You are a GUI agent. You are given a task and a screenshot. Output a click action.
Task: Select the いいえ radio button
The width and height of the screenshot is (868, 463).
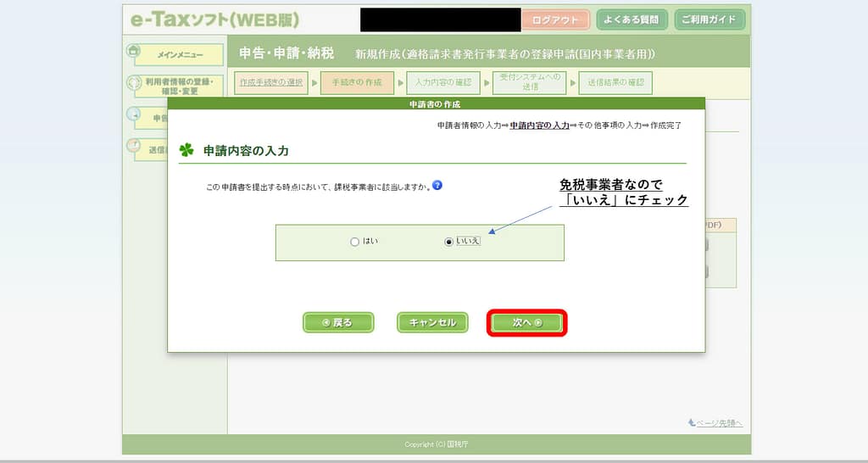coord(449,242)
